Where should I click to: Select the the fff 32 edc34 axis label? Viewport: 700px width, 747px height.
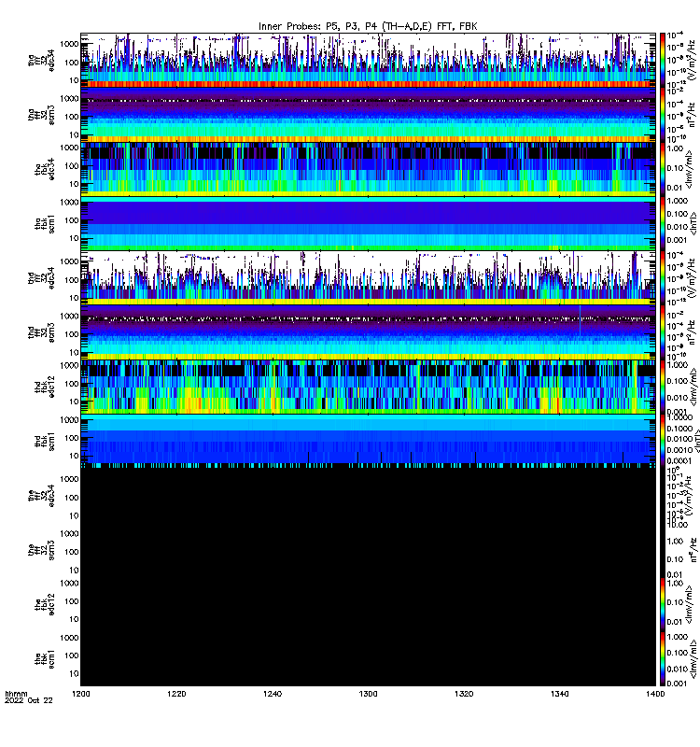click(x=41, y=496)
